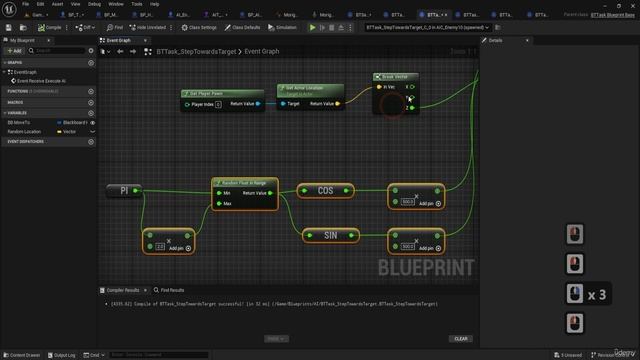Click Add pin on multiply node after COS
The image size is (640, 360).
[430, 204]
